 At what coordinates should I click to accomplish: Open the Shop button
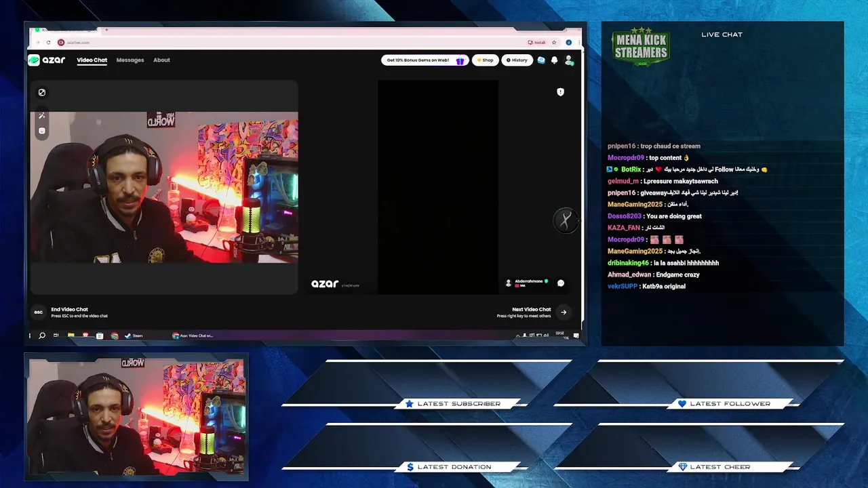(486, 60)
